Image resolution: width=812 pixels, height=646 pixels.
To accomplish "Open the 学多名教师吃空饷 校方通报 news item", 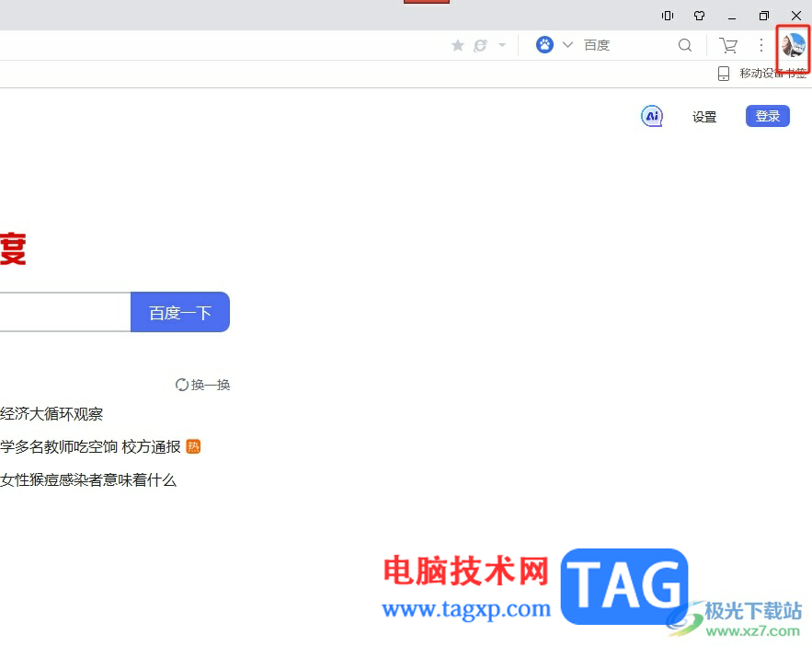I will [x=90, y=446].
